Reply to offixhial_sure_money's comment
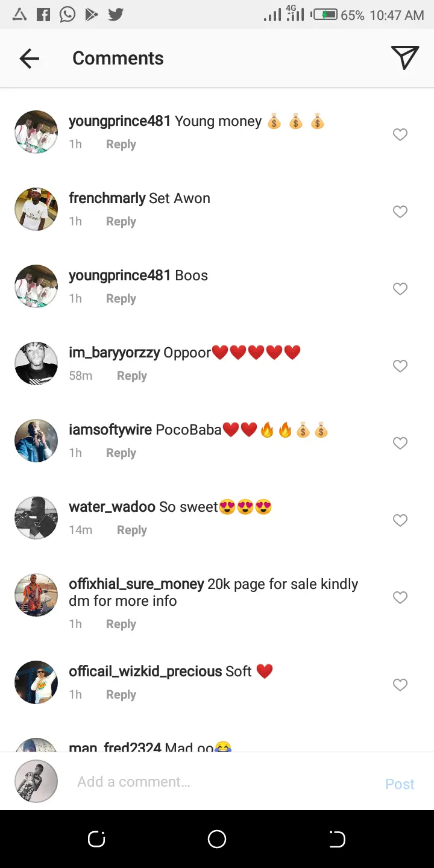The height and width of the screenshot is (868, 434). point(121,624)
